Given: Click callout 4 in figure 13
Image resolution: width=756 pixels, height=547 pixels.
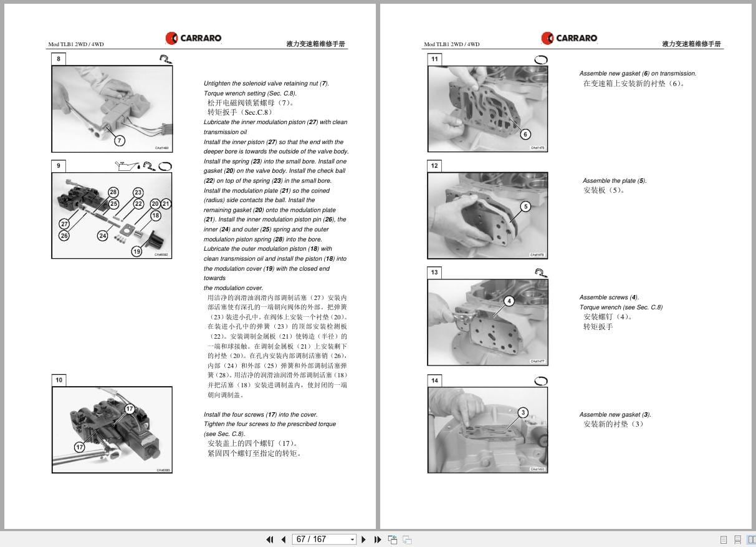Looking at the screenshot, I should [509, 301].
